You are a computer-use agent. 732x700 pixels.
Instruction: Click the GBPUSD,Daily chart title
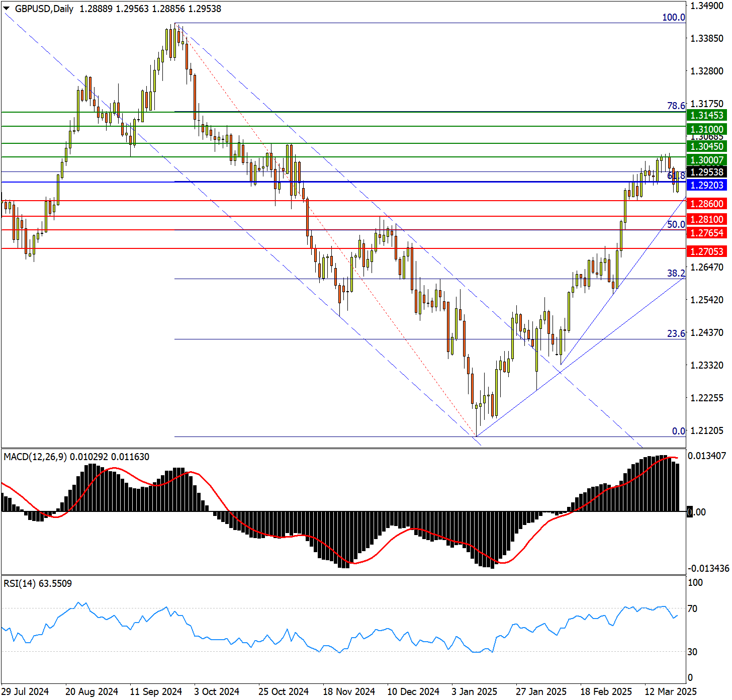point(44,9)
